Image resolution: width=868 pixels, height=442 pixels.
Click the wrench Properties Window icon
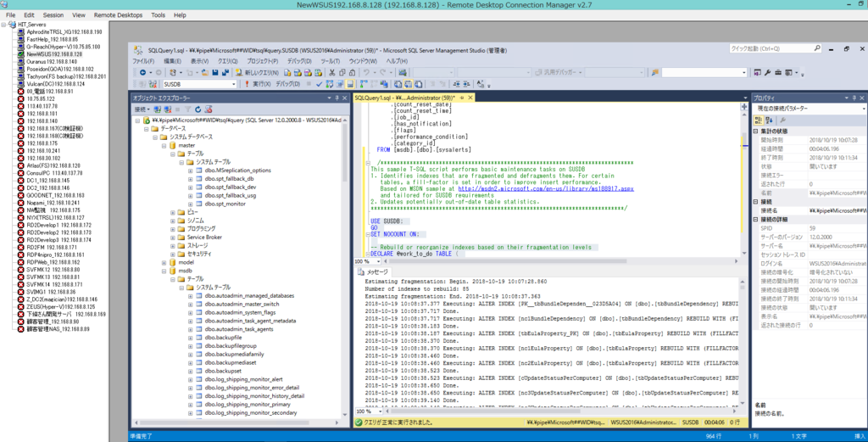(x=768, y=73)
